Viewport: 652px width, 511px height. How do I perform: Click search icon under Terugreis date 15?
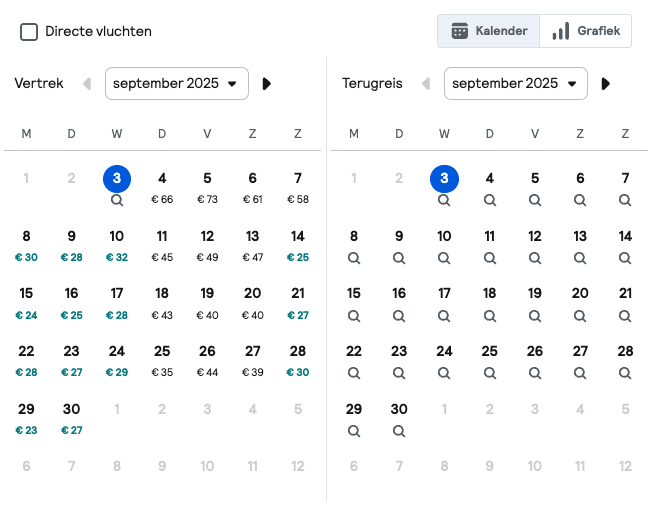tap(353, 315)
